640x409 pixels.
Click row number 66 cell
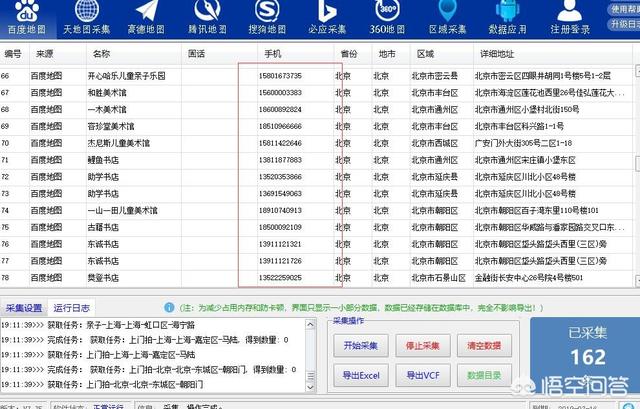(x=5, y=76)
